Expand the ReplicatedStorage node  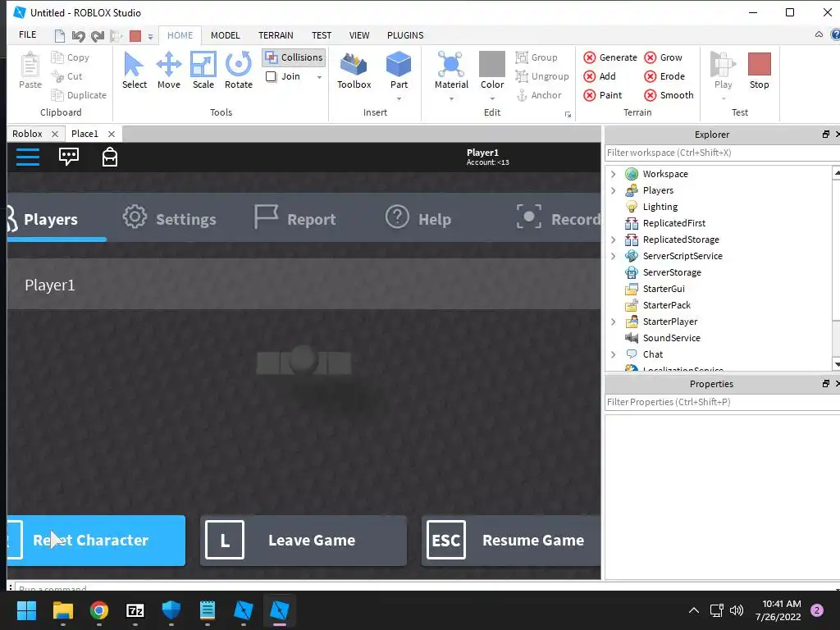(614, 240)
